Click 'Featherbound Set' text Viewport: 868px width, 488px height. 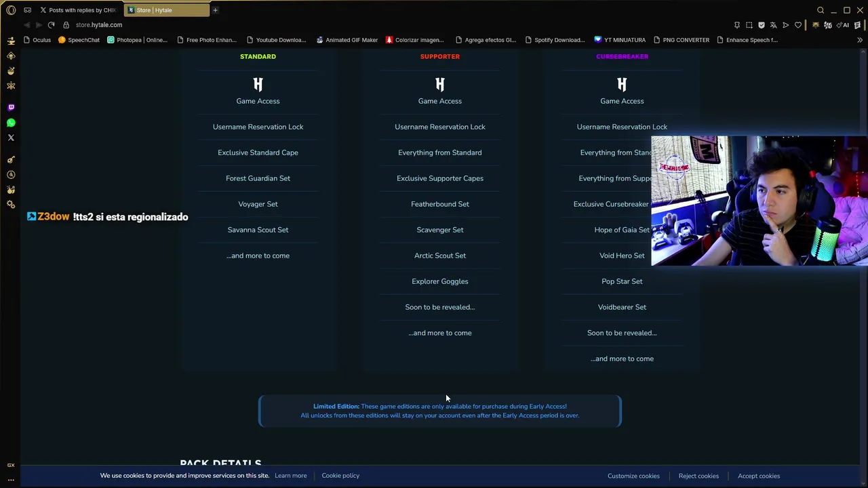point(440,204)
